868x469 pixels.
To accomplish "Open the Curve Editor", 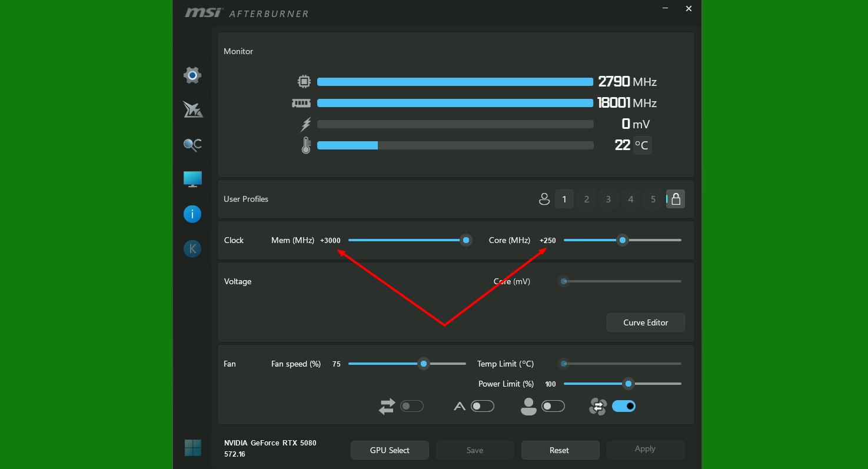I will 646,322.
